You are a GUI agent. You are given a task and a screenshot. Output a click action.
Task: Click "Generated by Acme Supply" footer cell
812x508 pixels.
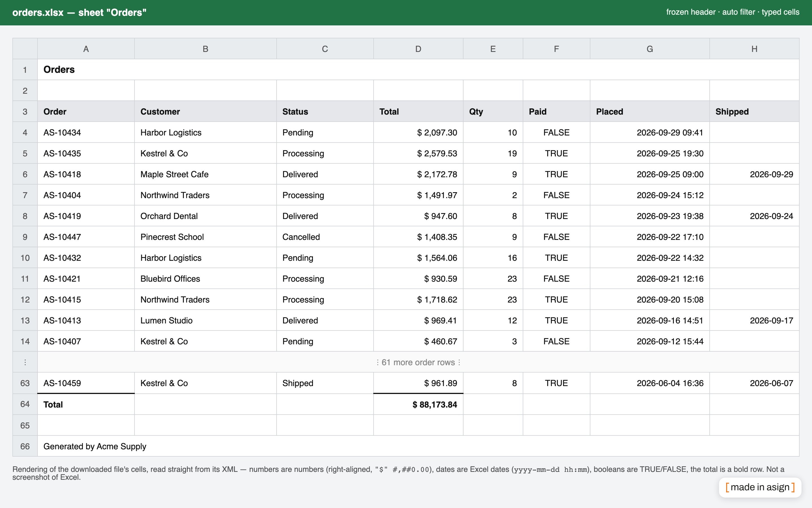pos(418,446)
